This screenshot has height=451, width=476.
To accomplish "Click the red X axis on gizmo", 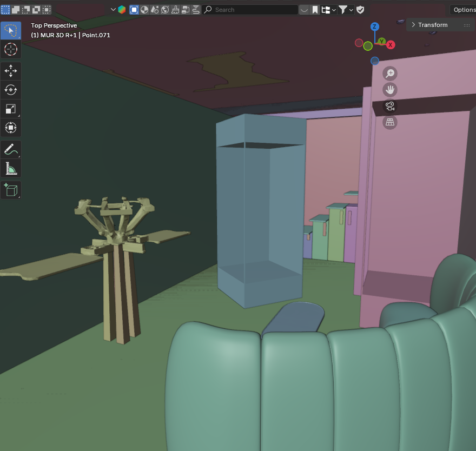I will (x=390, y=44).
